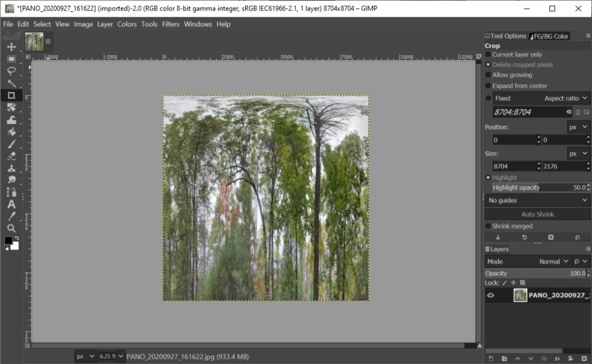Select the Text tool

[11, 205]
